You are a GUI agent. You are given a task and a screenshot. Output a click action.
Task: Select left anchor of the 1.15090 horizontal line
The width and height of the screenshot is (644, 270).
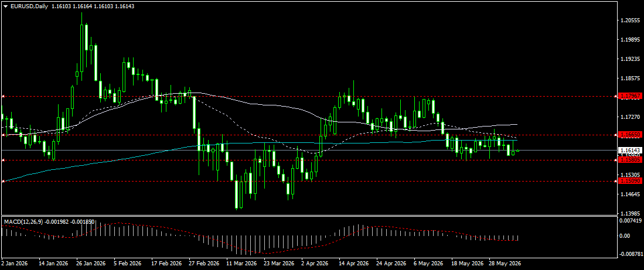3,180
